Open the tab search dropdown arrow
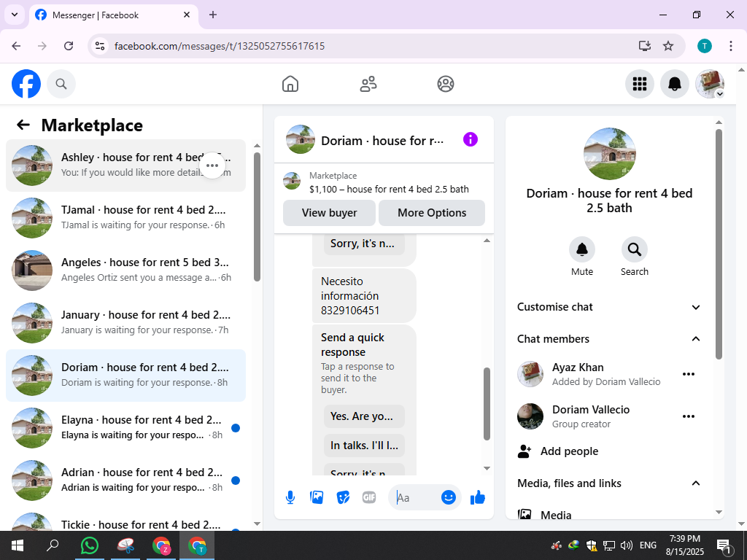This screenshot has height=560, width=747. (15, 15)
